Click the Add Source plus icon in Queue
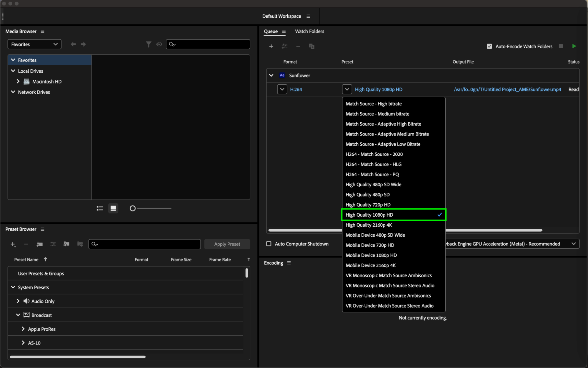 point(271,46)
